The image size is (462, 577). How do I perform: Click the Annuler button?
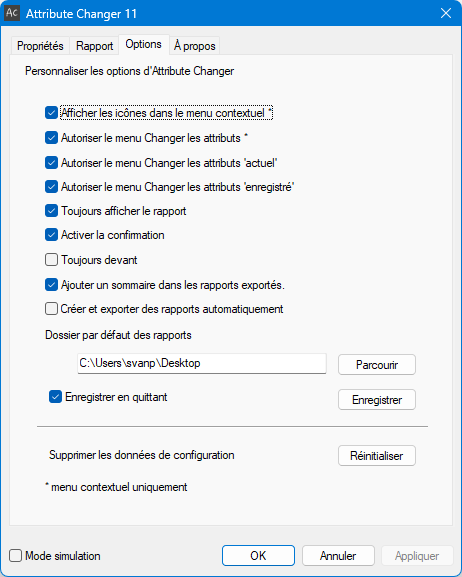point(338,556)
